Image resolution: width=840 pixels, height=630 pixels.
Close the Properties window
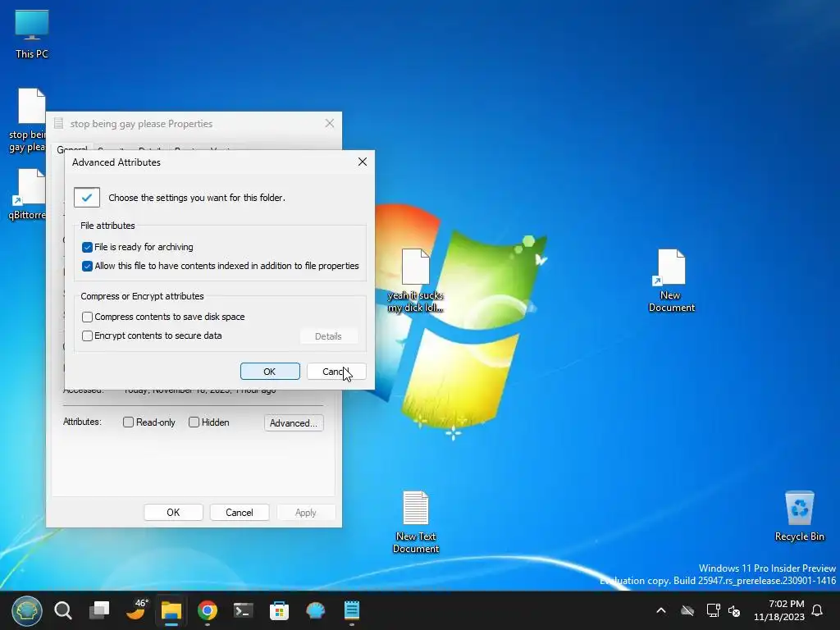[330, 123]
